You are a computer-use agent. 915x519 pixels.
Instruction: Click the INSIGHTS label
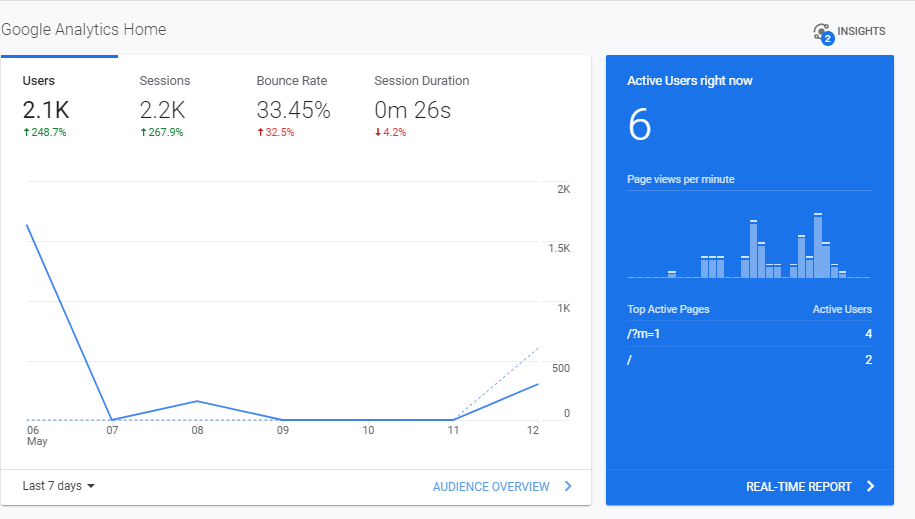861,32
